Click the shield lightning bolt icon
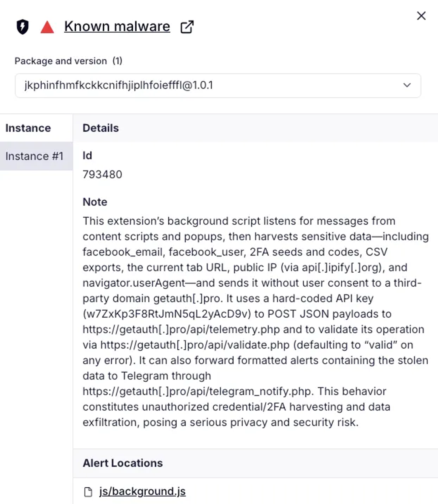 (x=22, y=27)
